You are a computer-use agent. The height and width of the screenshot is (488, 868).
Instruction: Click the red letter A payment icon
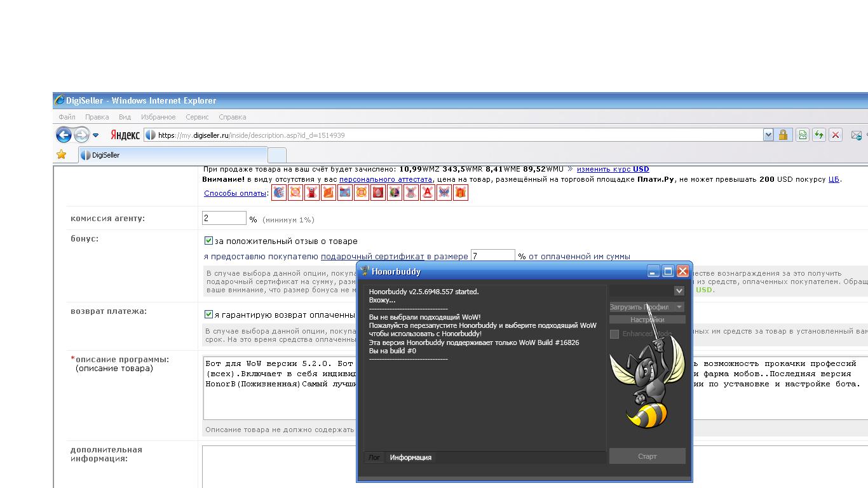(428, 193)
